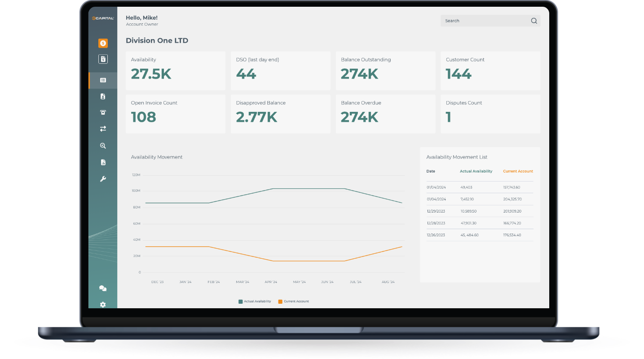Open the settings gear at sidebar bottom
Image resolution: width=644 pixels, height=359 pixels.
tap(103, 305)
